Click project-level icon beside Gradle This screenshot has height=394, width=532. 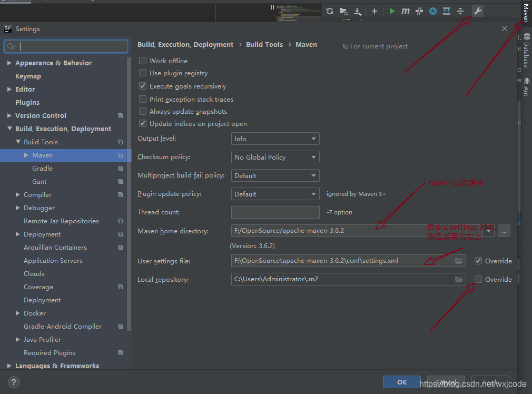pyautogui.click(x=120, y=169)
